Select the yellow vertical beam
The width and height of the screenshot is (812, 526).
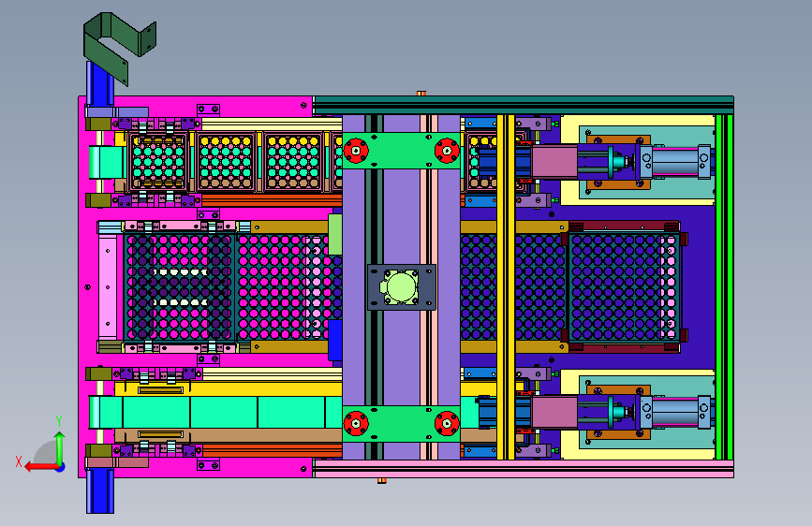pos(506,287)
